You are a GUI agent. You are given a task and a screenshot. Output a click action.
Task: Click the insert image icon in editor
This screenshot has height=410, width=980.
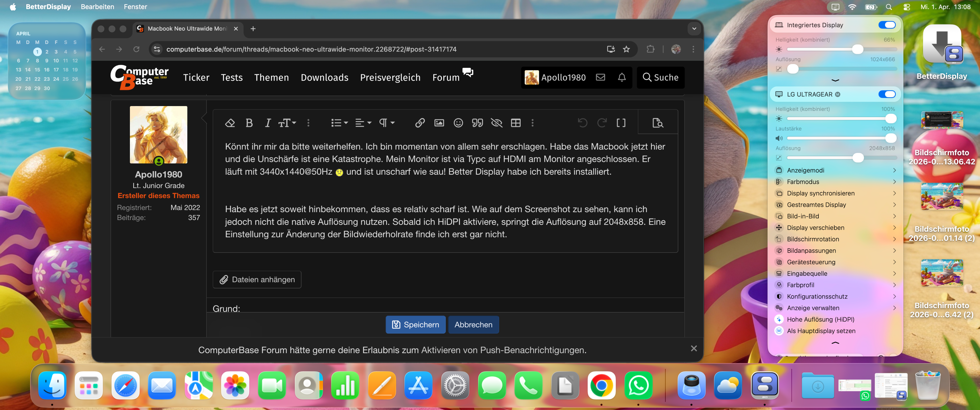439,123
